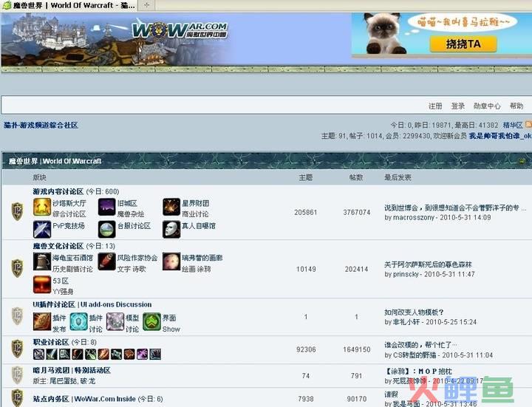Click the shield status icon for 职业讨论区

(x=17, y=349)
